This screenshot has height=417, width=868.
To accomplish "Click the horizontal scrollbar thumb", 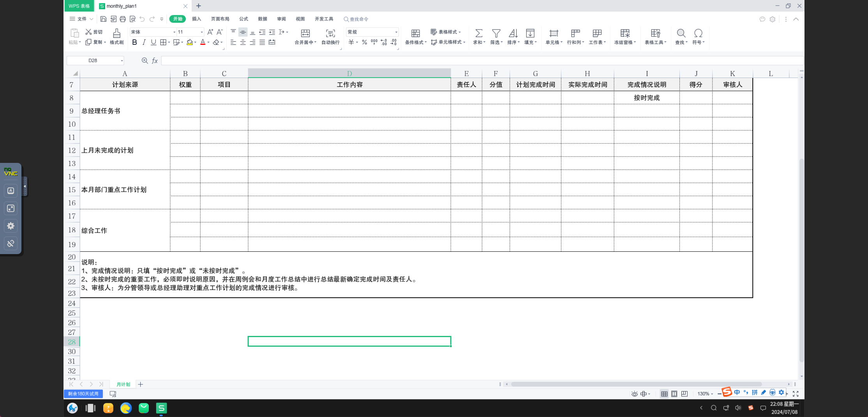I will 636,384.
